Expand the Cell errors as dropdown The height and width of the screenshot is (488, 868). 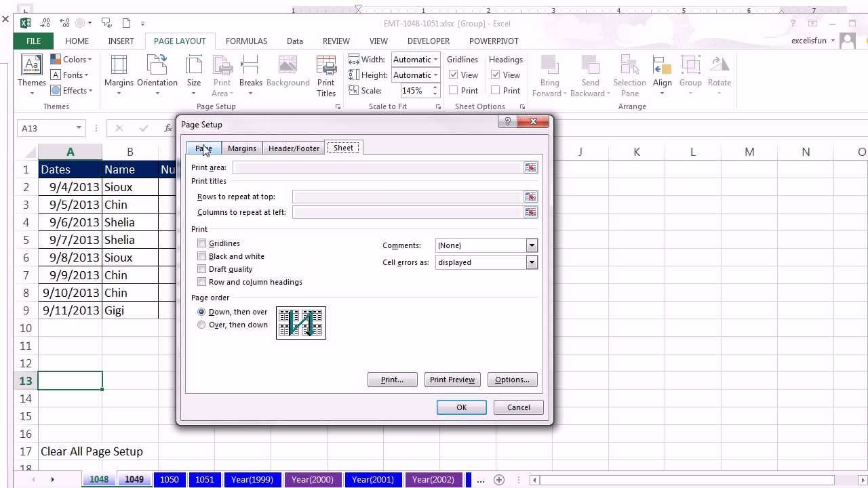pos(532,262)
